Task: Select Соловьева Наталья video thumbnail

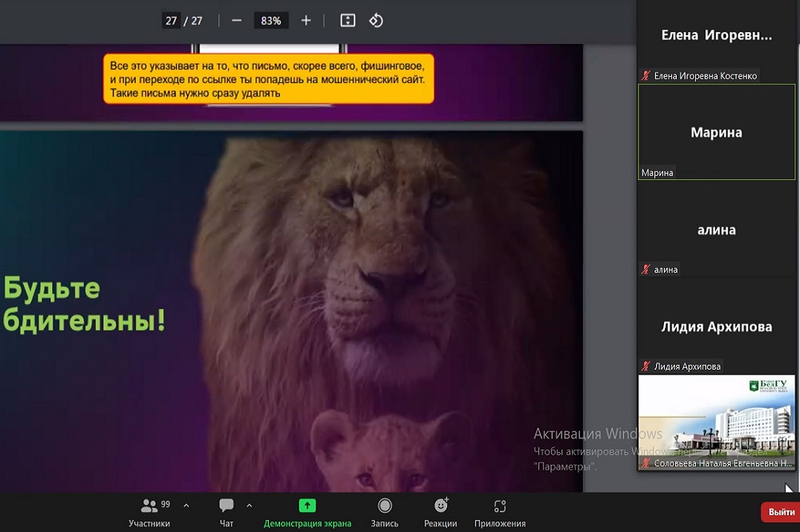Action: pyautogui.click(x=716, y=420)
